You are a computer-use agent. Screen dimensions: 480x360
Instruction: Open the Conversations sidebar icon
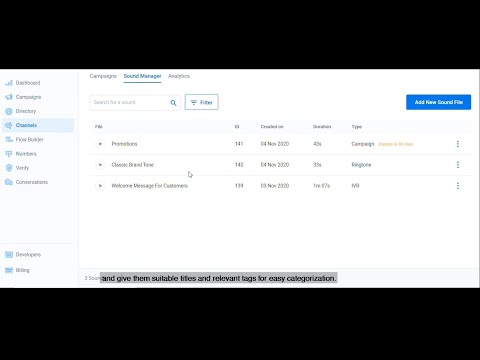[x=9, y=182]
